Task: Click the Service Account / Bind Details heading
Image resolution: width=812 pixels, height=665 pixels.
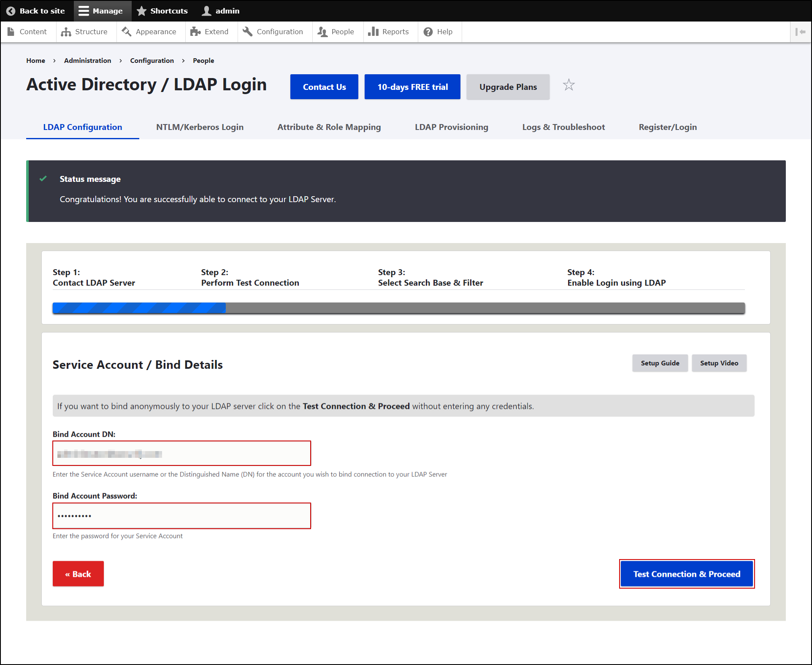Action: (x=138, y=365)
